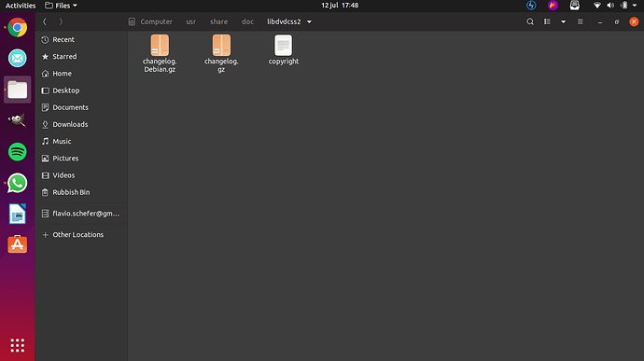Go back with the left arrow
The width and height of the screenshot is (644, 361).
coord(45,21)
